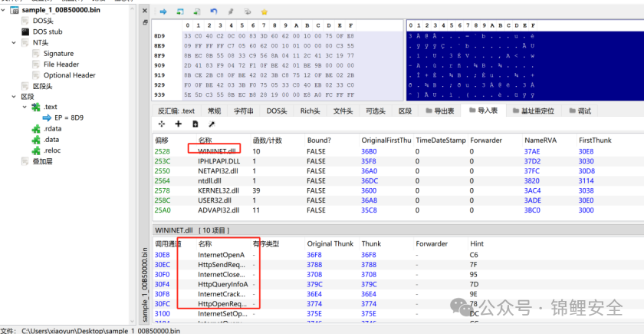The width and height of the screenshot is (644, 334).
Task: Click the EP blue arrow icon
Action: tap(48, 117)
